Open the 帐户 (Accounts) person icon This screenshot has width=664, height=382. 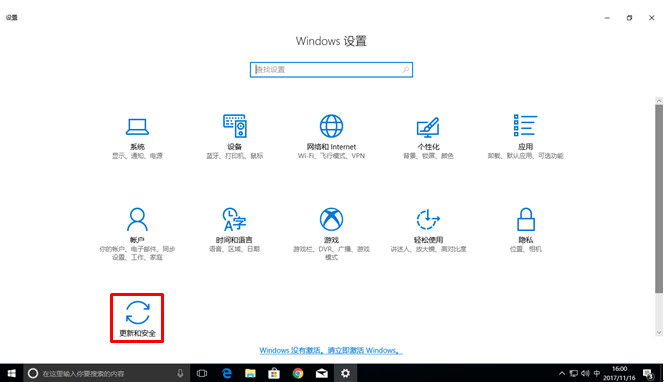coord(137,219)
